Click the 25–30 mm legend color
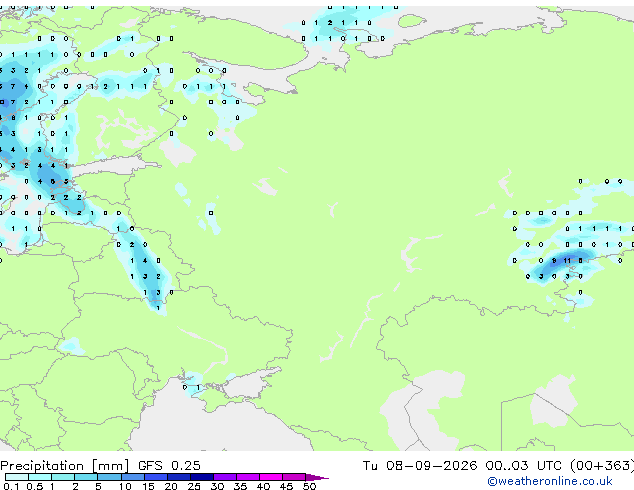This screenshot has width=634, height=490. click(201, 477)
